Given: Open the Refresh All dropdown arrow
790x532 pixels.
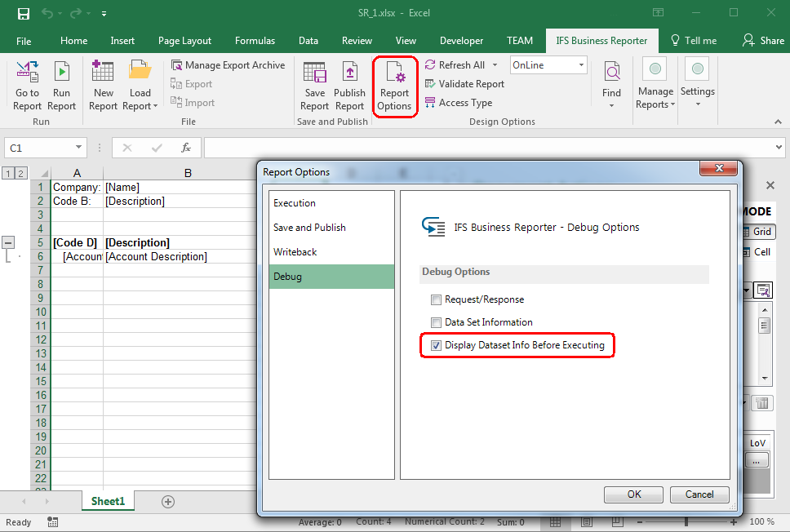Looking at the screenshot, I should (x=495, y=65).
